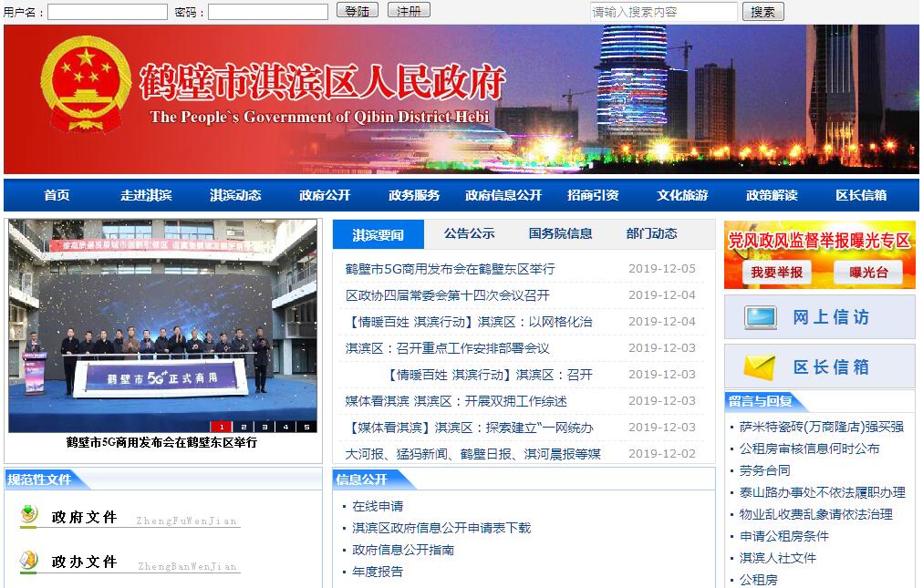The width and height of the screenshot is (923, 588).
Task: Open message 劳务合同
Action: coord(764,470)
